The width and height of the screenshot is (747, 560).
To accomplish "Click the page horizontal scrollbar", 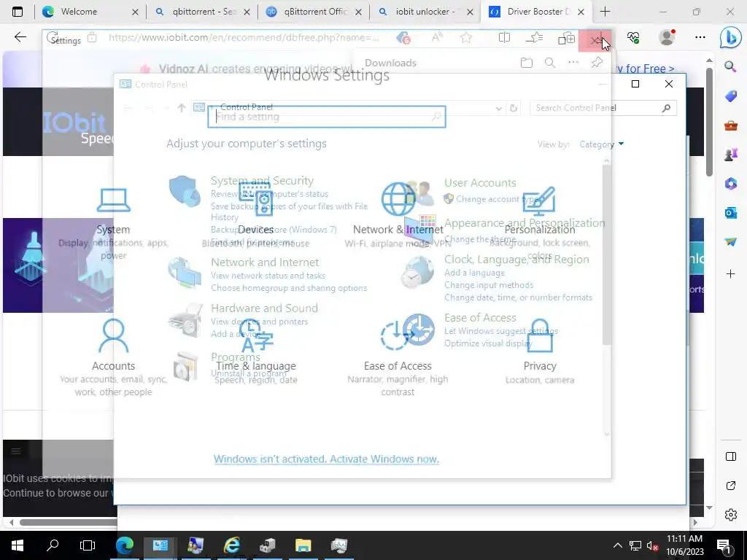I will (x=69, y=522).
